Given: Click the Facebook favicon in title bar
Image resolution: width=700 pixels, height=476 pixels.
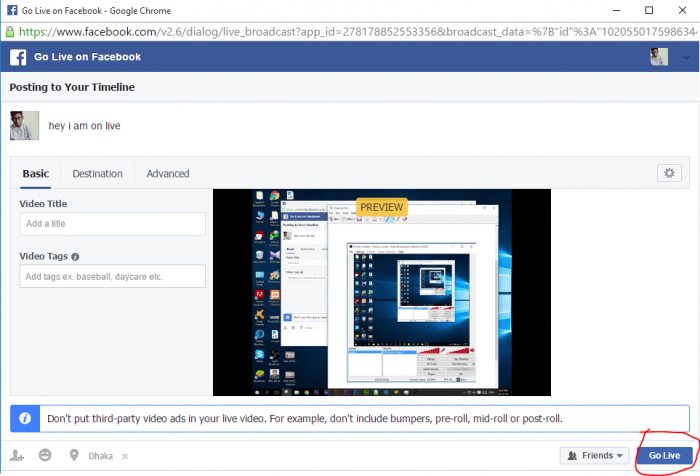Looking at the screenshot, I should click(12, 10).
